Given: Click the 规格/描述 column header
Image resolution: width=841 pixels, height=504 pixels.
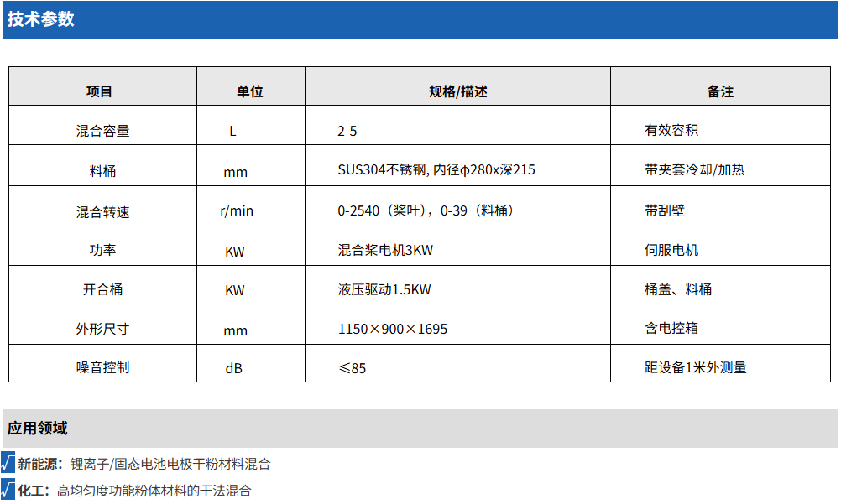Looking at the screenshot, I should point(457,91).
